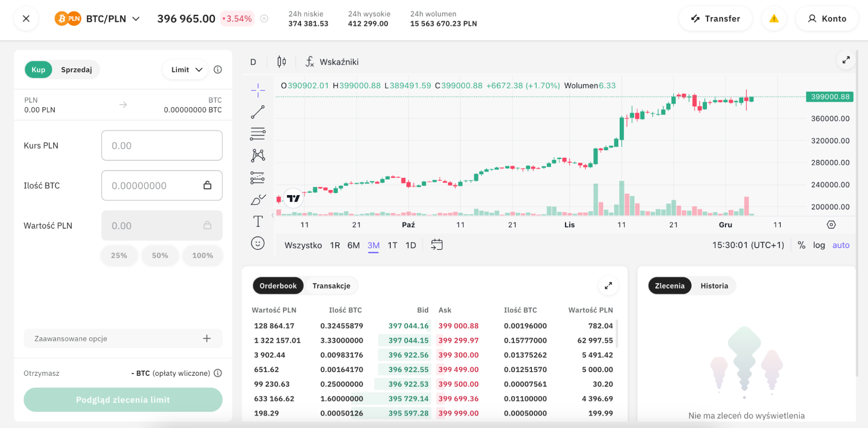Open the emoji sticker tool
868x428 pixels.
coord(257,243)
